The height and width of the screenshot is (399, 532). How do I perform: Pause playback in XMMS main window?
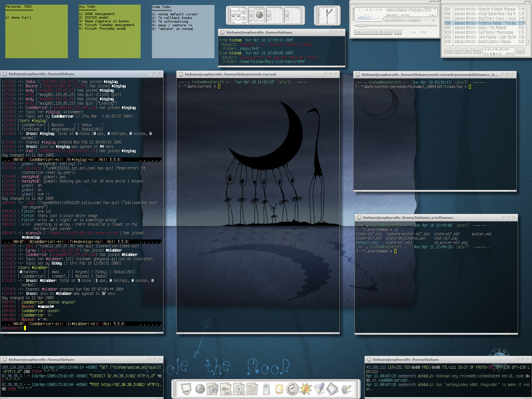click(373, 32)
